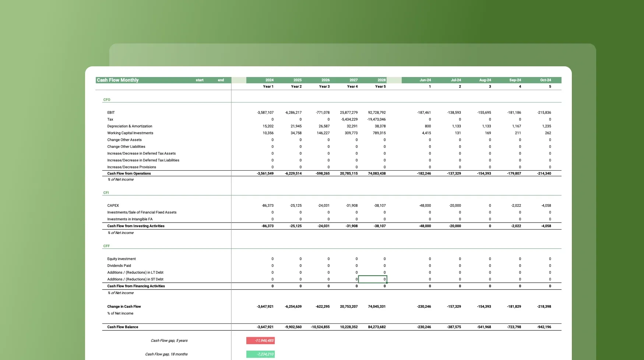Screen dimensions: 644x360
Task: Click the CFO section heading
Action: point(107,100)
